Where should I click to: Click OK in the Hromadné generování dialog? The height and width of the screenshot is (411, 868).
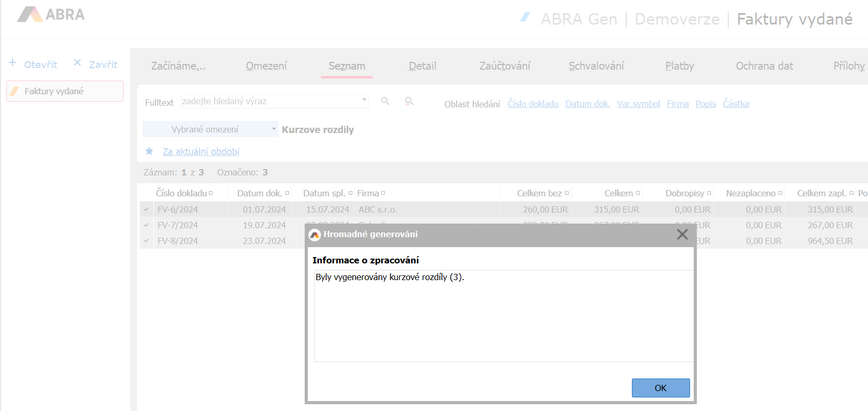pos(660,388)
